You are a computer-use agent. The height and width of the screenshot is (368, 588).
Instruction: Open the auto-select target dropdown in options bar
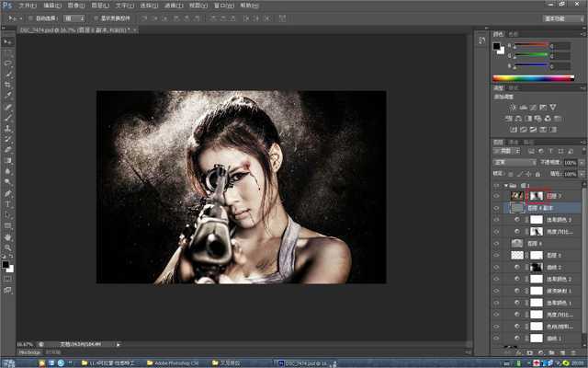73,18
